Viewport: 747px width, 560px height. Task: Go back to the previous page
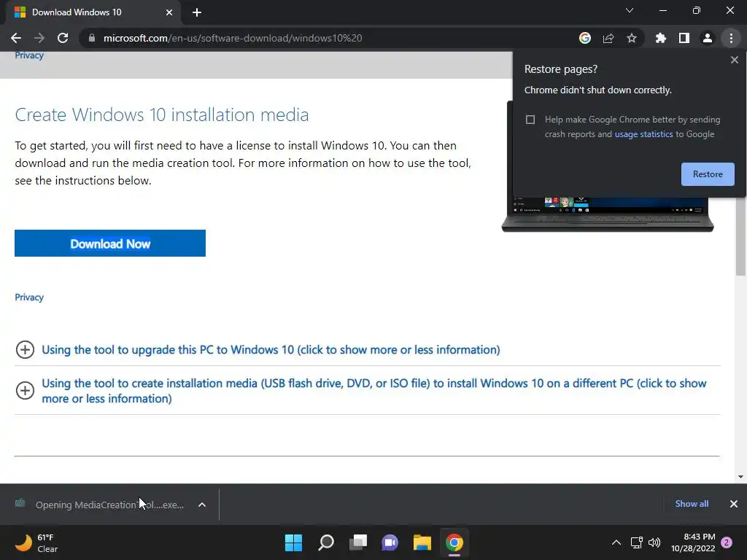[x=16, y=38]
